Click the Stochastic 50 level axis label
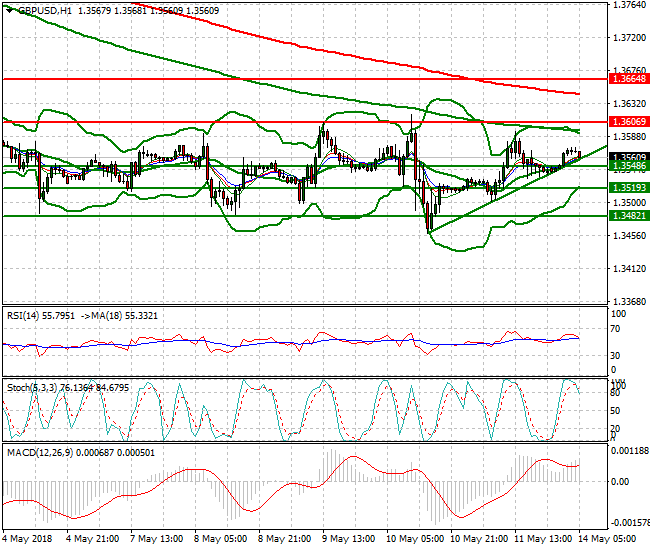Viewport: 650px width, 550px height. coord(616,411)
